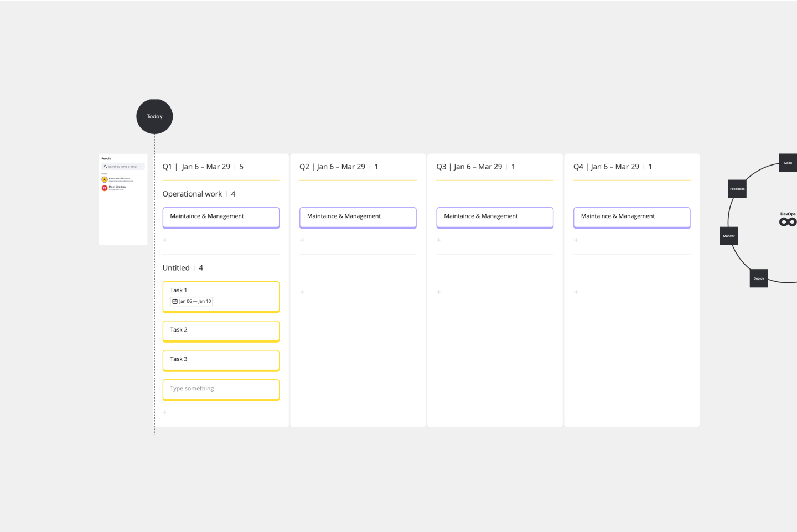Open Q4 Maintaince & Management card
Viewport: 797px width, 532px height.
pos(632,216)
